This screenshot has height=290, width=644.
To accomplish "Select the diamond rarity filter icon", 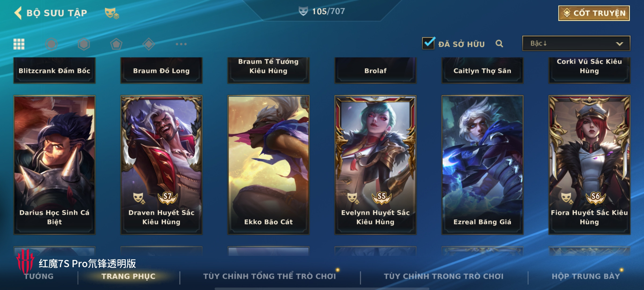I will click(x=149, y=44).
